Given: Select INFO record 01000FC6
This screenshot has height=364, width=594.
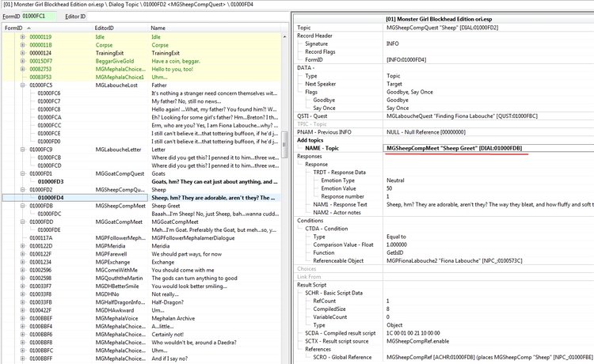Looking at the screenshot, I should (x=142, y=93).
